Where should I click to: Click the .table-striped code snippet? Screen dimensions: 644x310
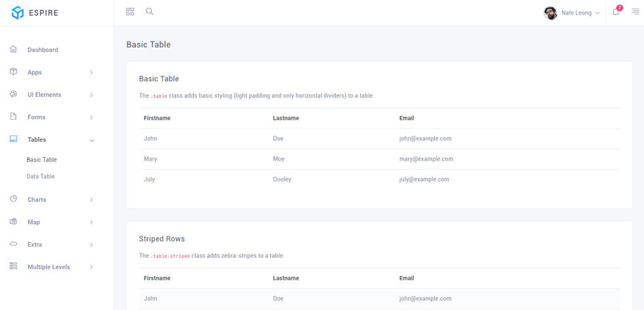pos(170,256)
